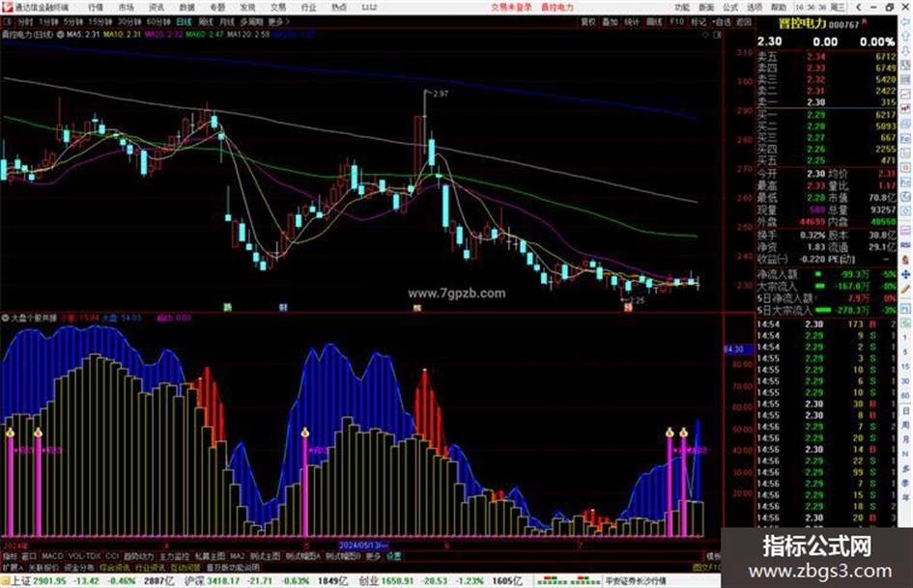Select the 周线 weekly chart period
This screenshot has width=913, height=588.
(206, 21)
